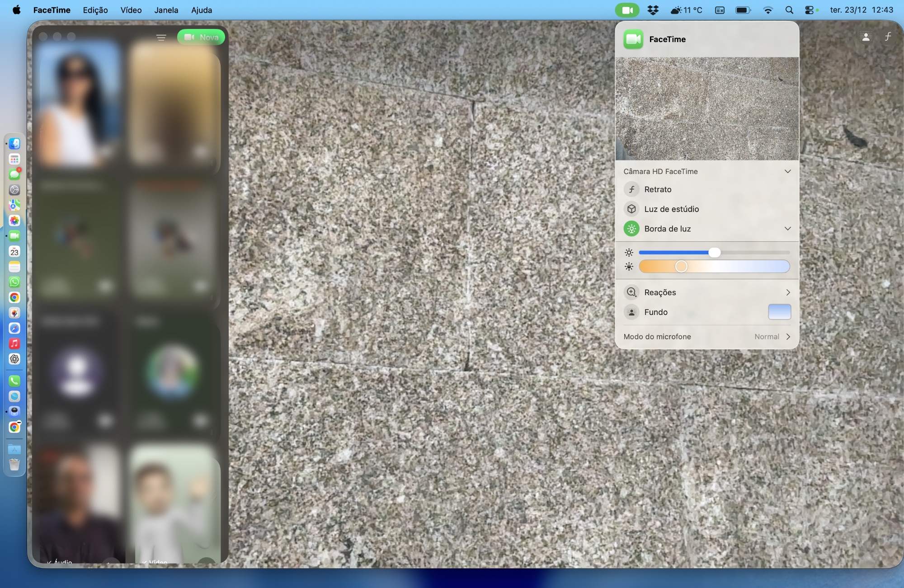The height and width of the screenshot is (588, 904).
Task: Expand Câmara HD FaceTime camera dropdown
Action: click(787, 171)
